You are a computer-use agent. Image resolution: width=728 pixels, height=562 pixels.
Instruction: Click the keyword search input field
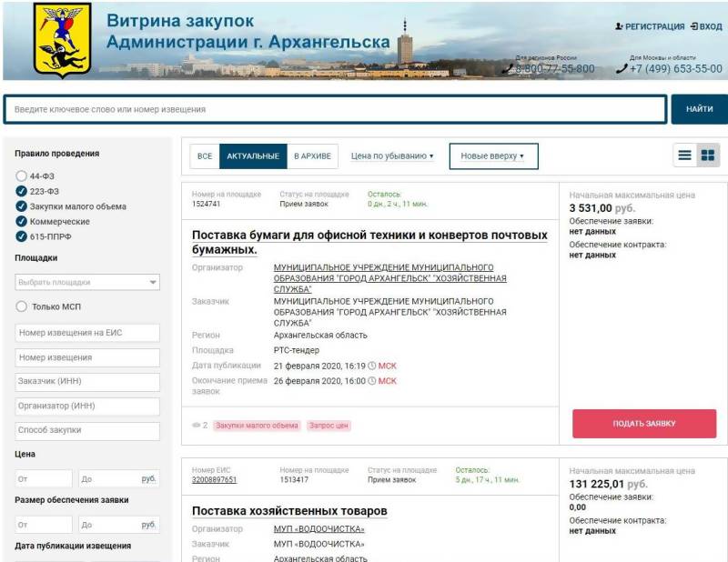[335, 109]
